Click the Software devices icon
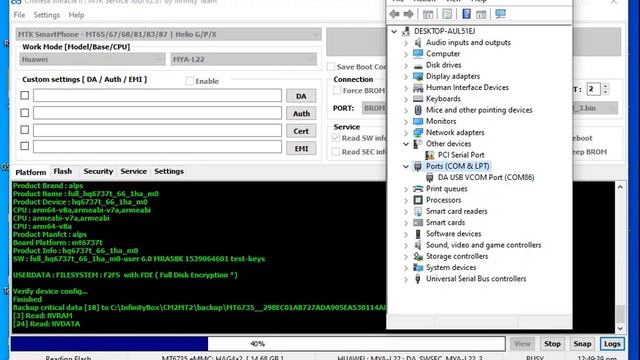This screenshot has height=360, width=640. point(418,234)
